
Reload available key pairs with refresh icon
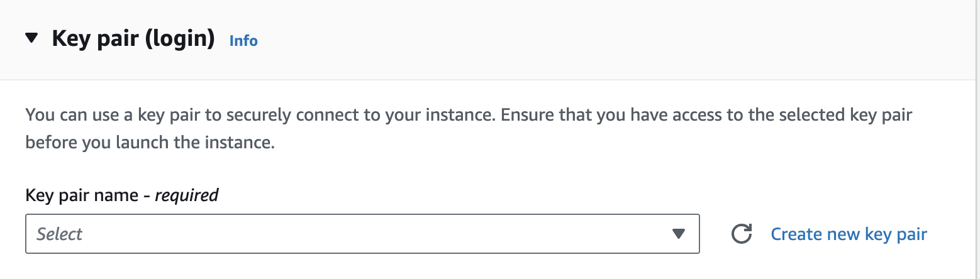click(x=742, y=234)
